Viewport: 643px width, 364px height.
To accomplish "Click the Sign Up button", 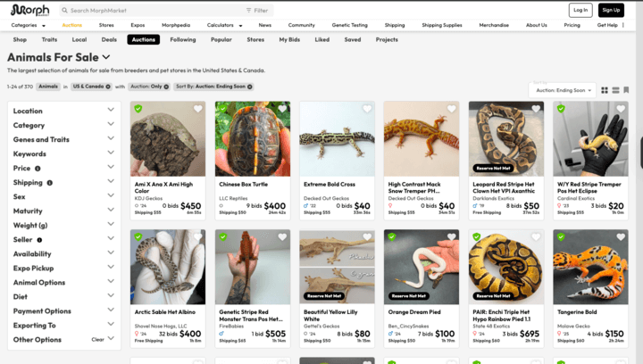I will tap(610, 10).
